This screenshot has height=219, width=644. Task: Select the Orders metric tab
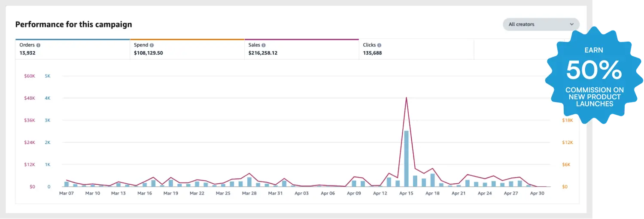click(72, 49)
